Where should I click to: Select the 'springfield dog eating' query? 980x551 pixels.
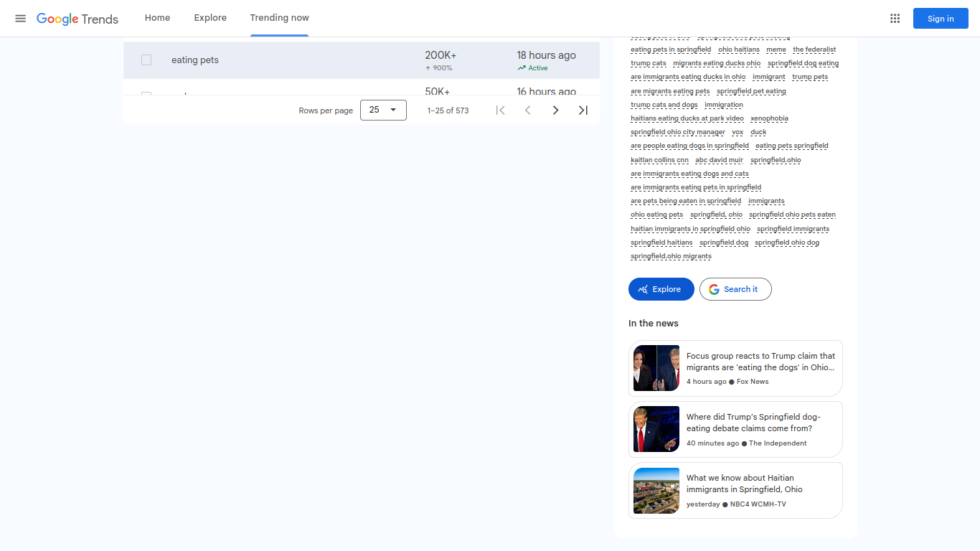(804, 63)
